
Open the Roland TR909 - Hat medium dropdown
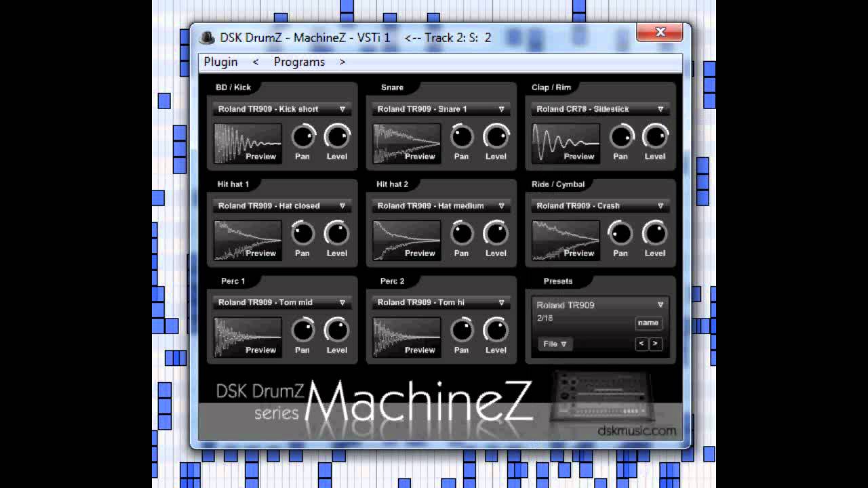point(441,206)
